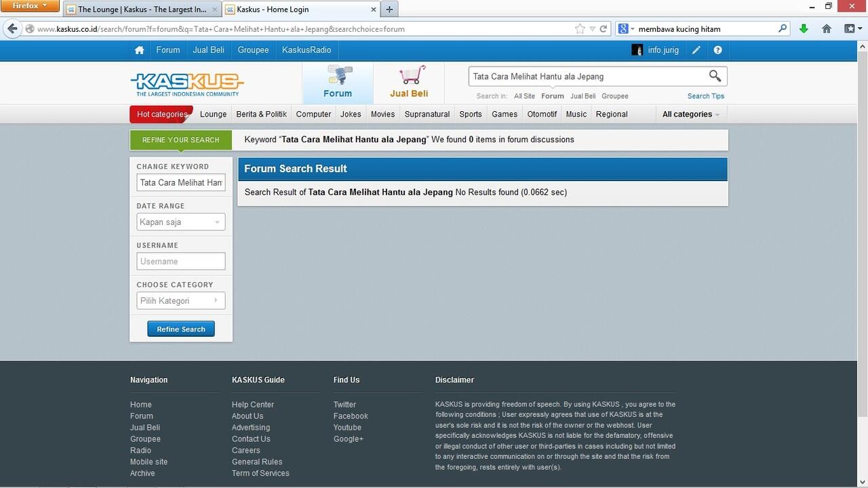Screen dimensions: 868x488
Task: Set search scope to All Site
Action: click(524, 96)
